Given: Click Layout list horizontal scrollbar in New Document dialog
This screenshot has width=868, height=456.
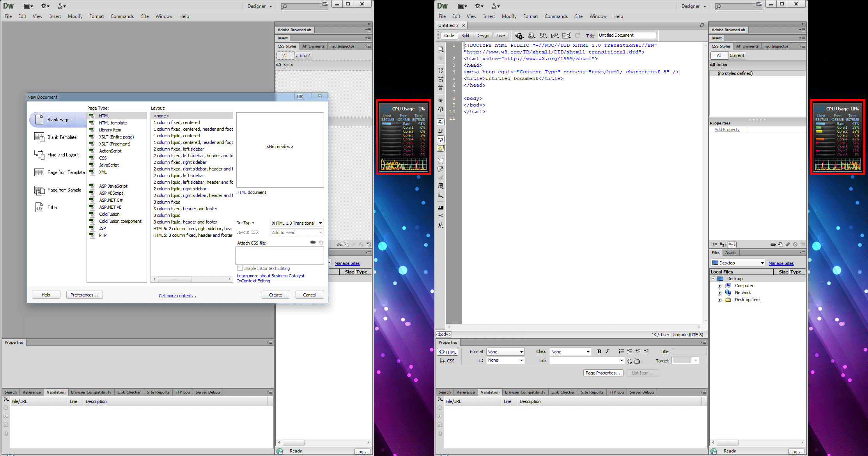Looking at the screenshot, I should coord(192,279).
